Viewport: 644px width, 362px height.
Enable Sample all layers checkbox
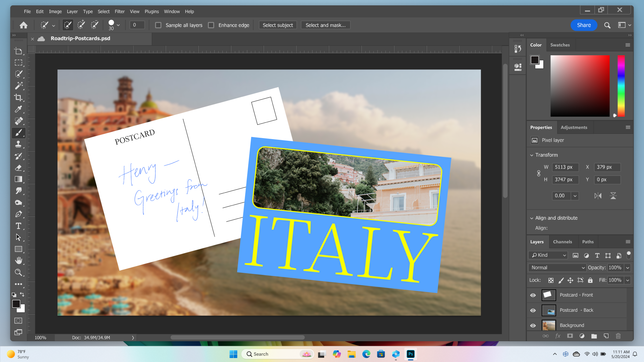(x=158, y=25)
